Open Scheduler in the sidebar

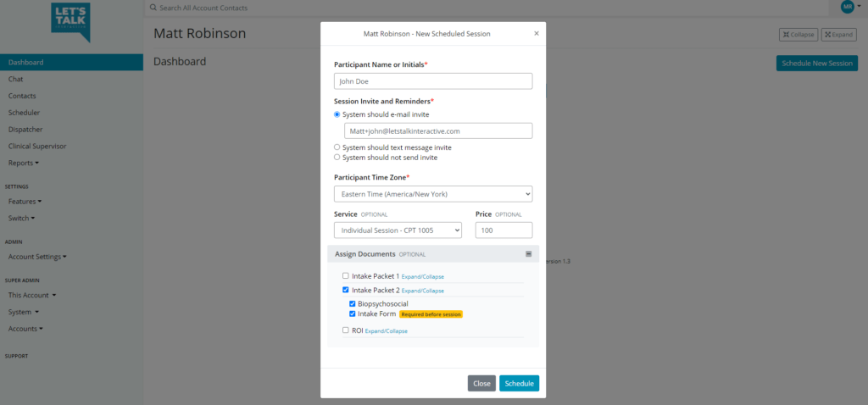point(24,113)
